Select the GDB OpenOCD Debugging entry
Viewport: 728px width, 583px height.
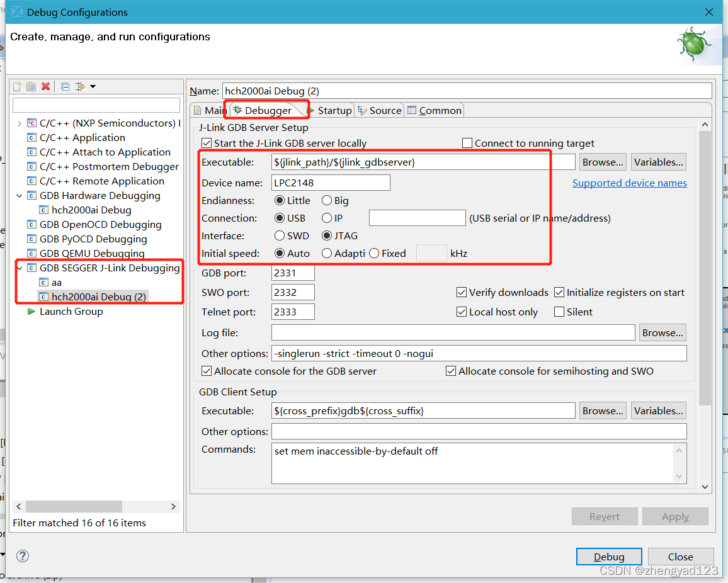coord(100,225)
